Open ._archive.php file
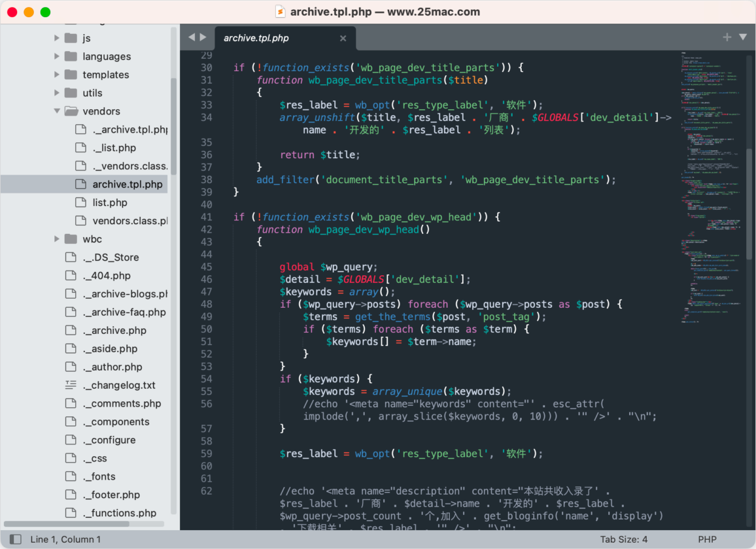The height and width of the screenshot is (549, 756). click(114, 330)
